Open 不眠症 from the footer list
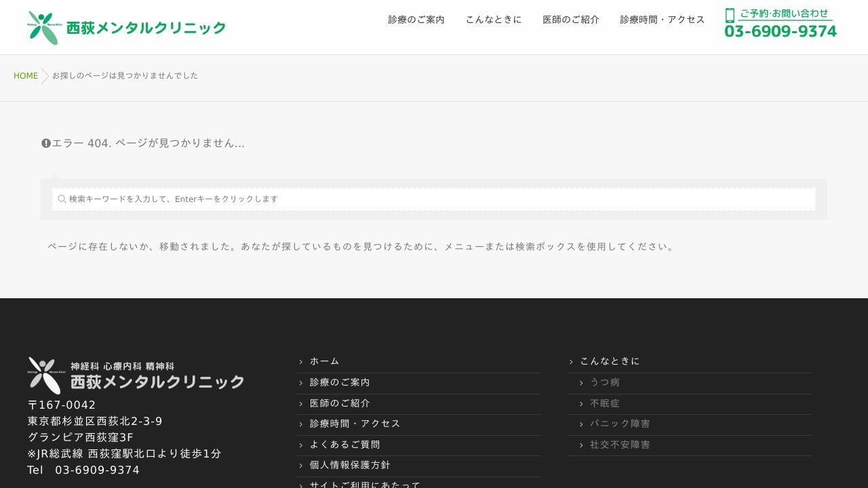Viewport: 868px width, 488px height. point(605,403)
